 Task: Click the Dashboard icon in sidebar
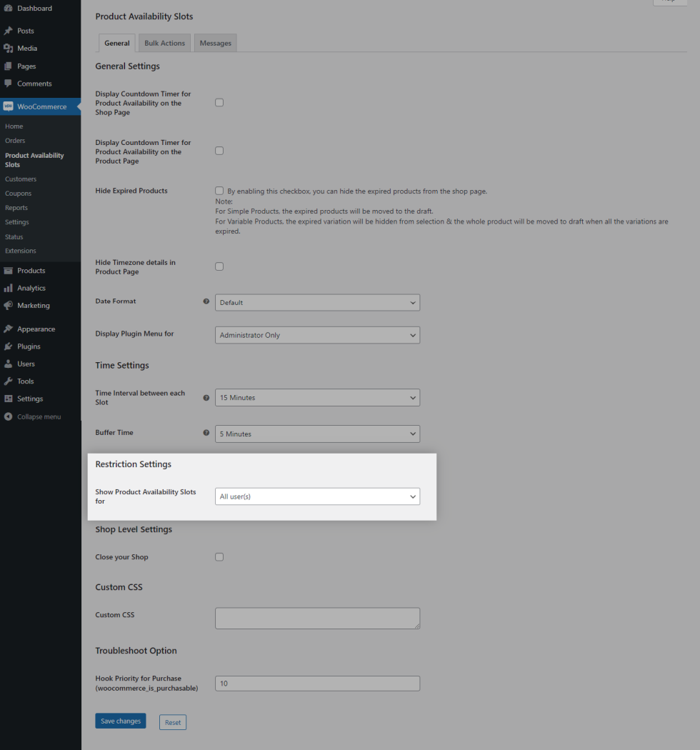point(8,9)
